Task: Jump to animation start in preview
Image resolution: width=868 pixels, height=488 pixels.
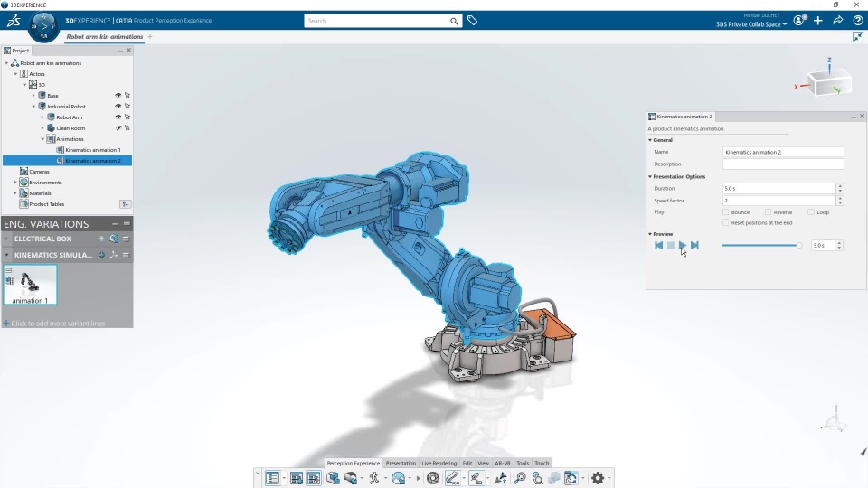Action: pos(658,245)
